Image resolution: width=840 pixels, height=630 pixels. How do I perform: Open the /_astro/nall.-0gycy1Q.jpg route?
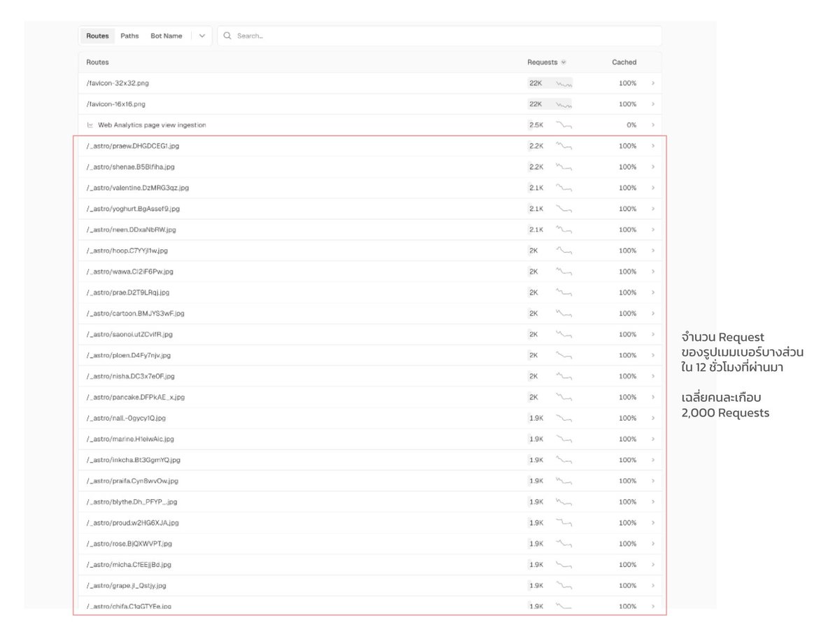click(x=126, y=419)
